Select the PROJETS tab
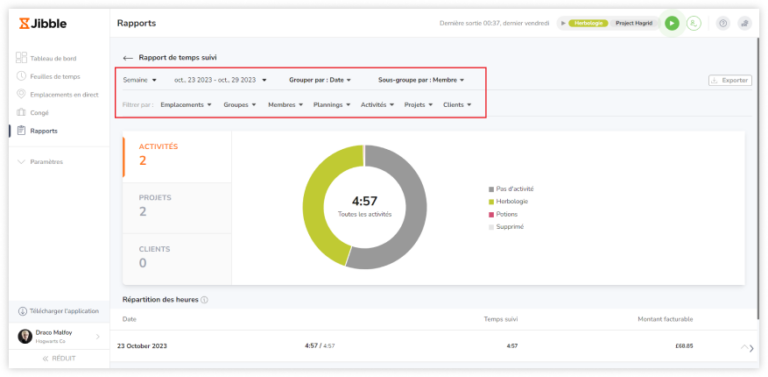Image resolution: width=768 pixels, height=377 pixels. (177, 208)
